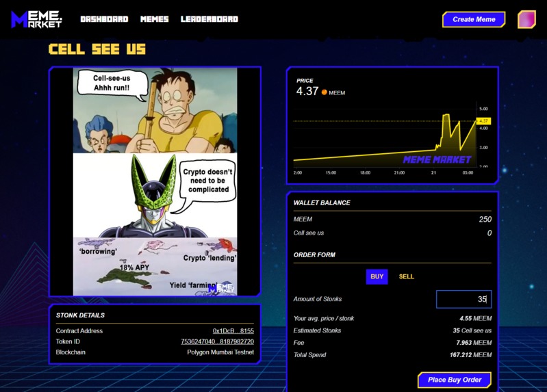Focus the Amount of Stonks field
The width and height of the screenshot is (547, 392).
coord(463,299)
